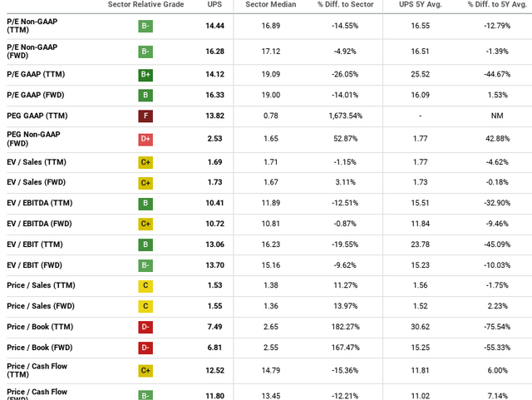Screen dimensions: 532x400
Task: Click the UPS value 14.44 in the first row
Action: [215, 27]
